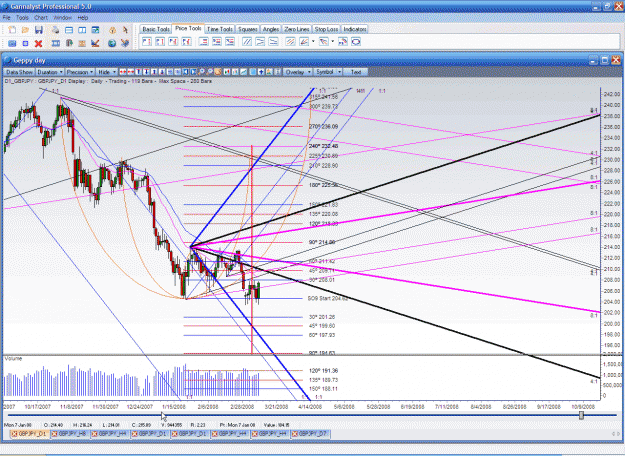Viewport: 625px width, 456px height.
Task: Open the Chart menu
Action: pyautogui.click(x=41, y=18)
